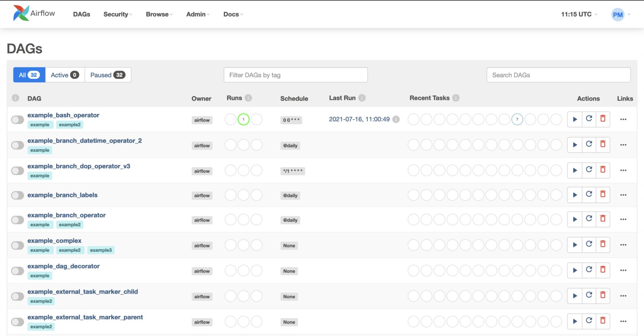
Task: Expand the Admin navigation menu
Action: (198, 15)
